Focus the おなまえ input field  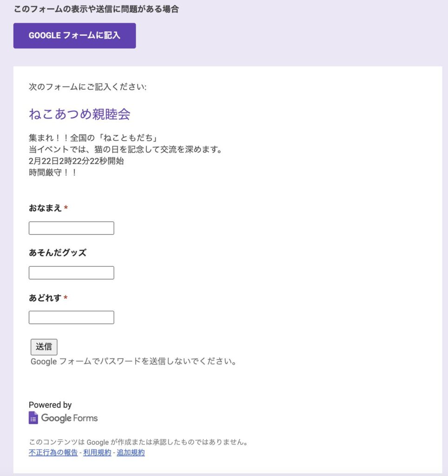[71, 228]
